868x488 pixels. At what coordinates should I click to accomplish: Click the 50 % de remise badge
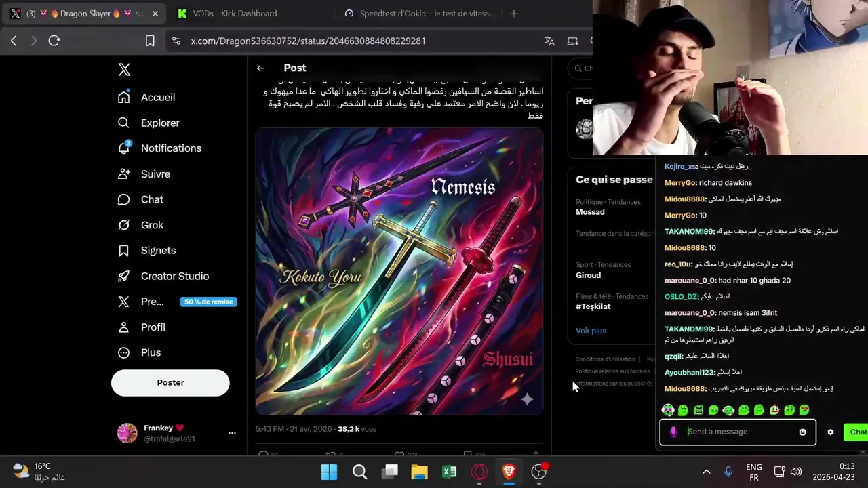pyautogui.click(x=208, y=302)
